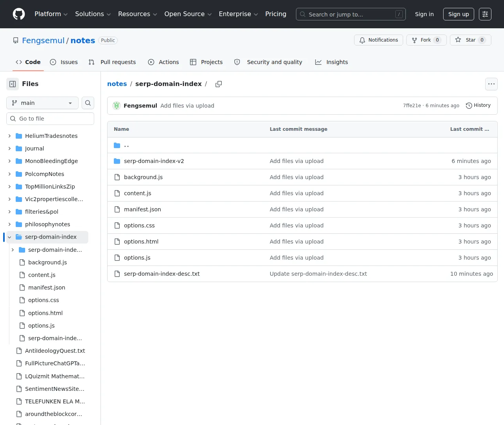
Task: Select the Code tab
Action: pos(28,62)
